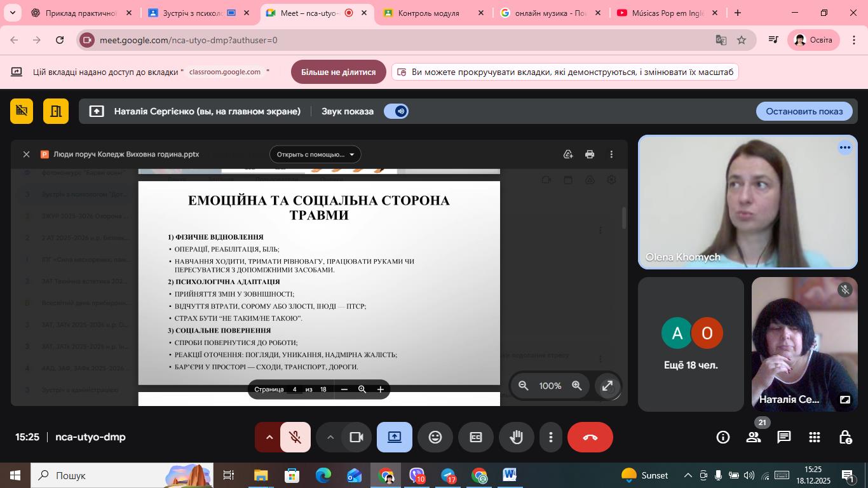Click the 'Остановить показ' button
The height and width of the screenshot is (488, 868).
pyautogui.click(x=804, y=111)
